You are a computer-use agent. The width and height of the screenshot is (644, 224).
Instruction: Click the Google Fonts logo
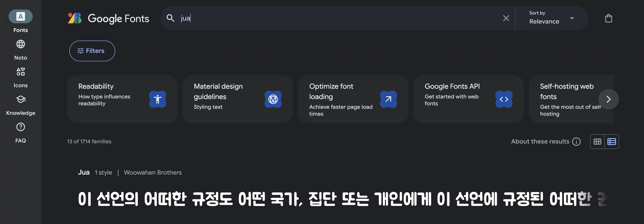click(109, 18)
